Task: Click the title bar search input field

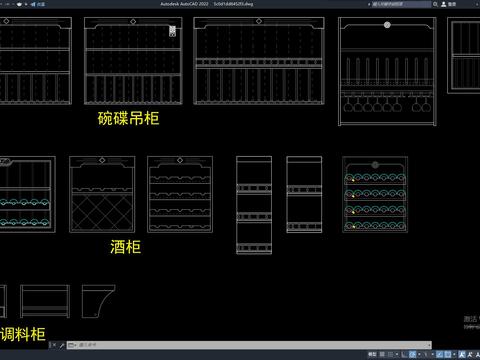Action: 401,4
